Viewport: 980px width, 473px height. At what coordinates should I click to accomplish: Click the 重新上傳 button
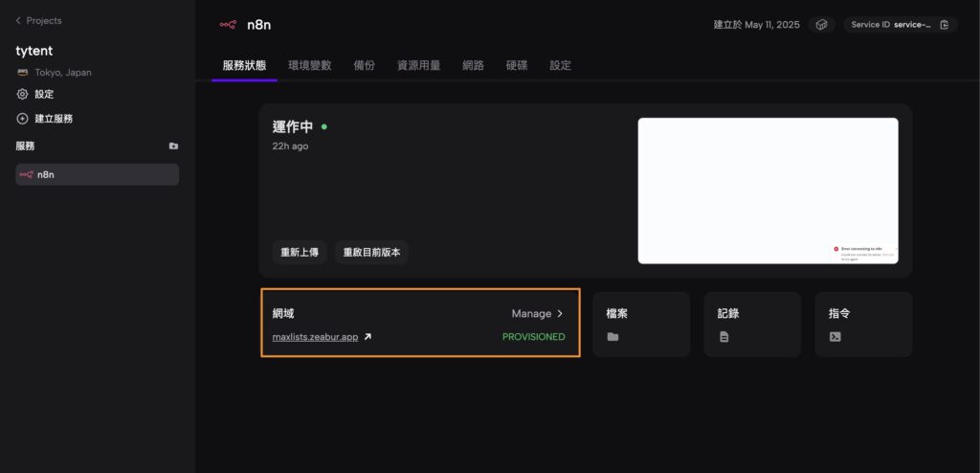coord(300,253)
